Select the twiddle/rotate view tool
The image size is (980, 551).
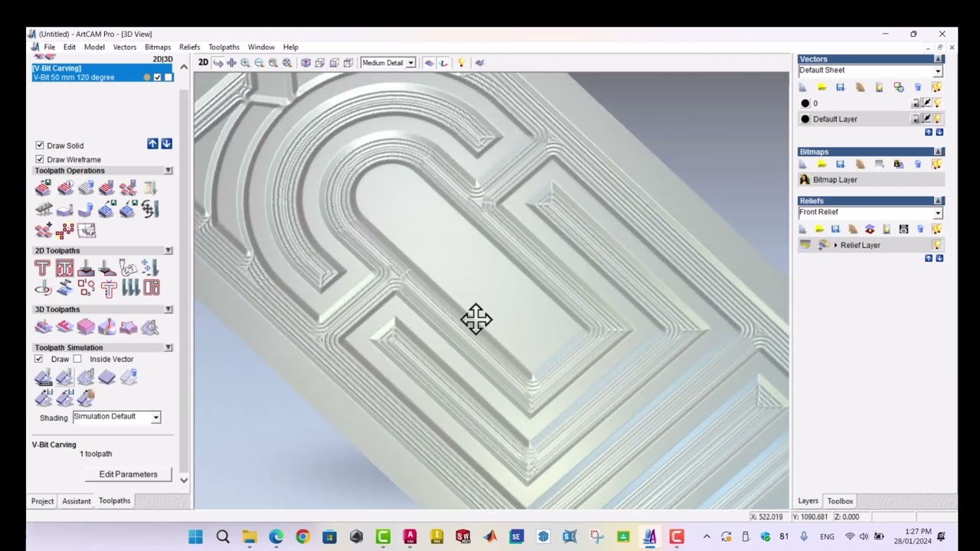(x=218, y=63)
